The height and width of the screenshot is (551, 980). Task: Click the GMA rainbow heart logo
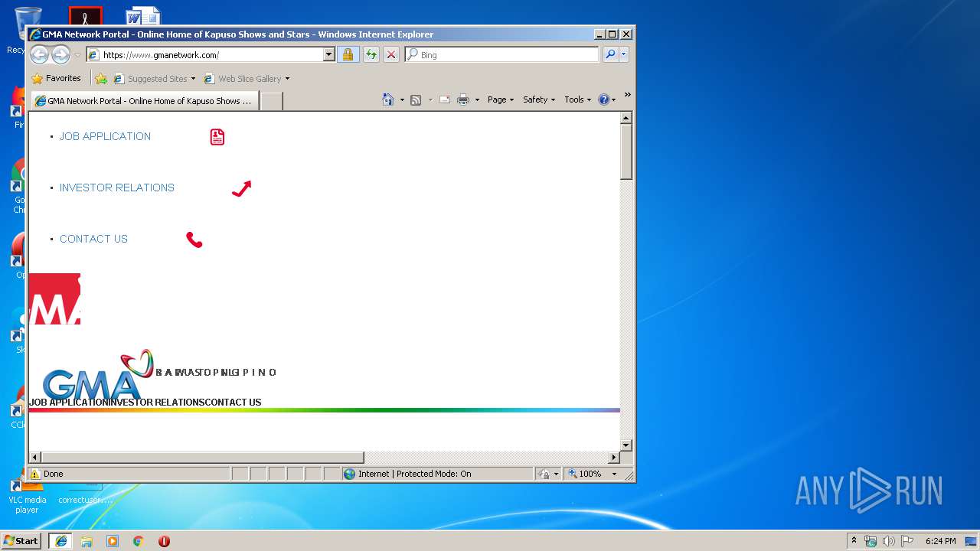[x=98, y=375]
